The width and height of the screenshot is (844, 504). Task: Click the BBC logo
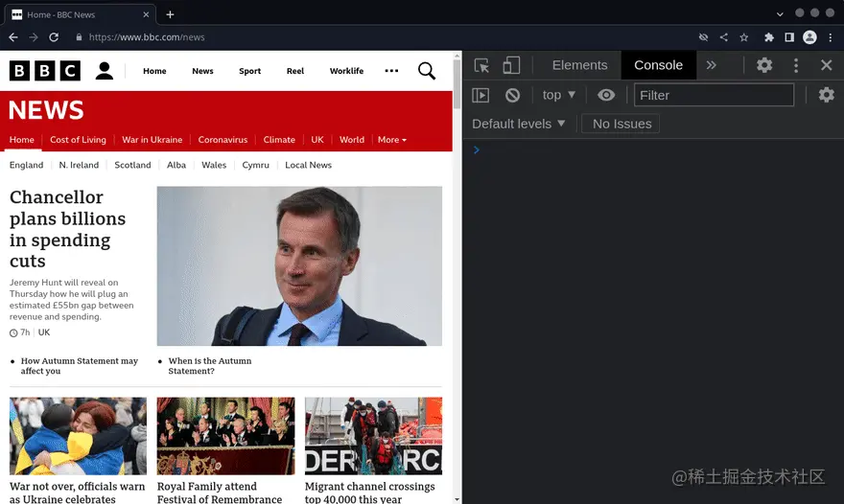tap(45, 71)
